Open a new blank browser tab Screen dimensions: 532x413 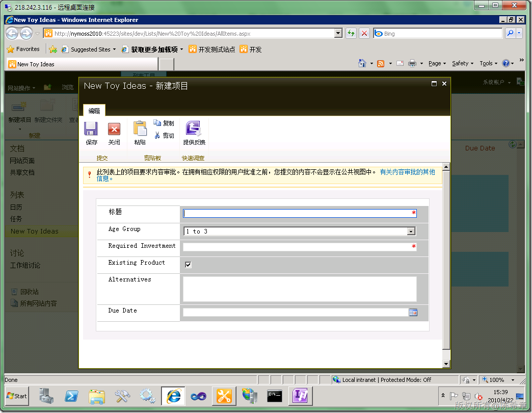click(166, 64)
